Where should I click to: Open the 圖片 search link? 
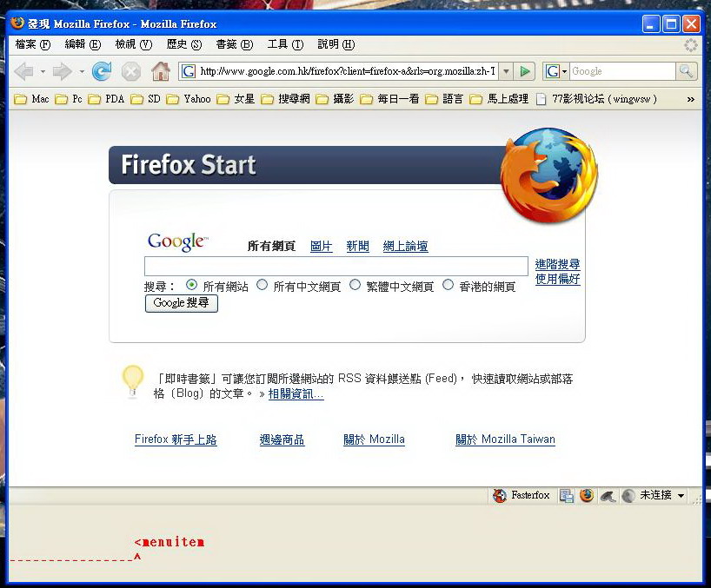pyautogui.click(x=321, y=246)
